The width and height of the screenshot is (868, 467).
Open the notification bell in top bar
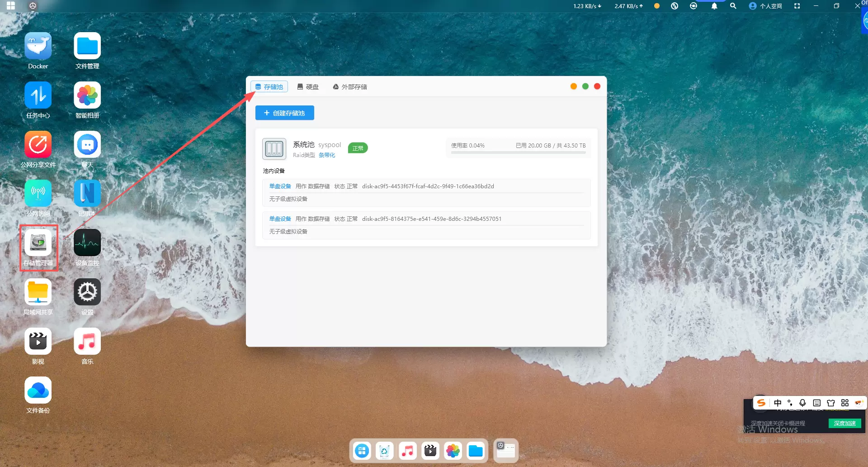[x=714, y=6]
